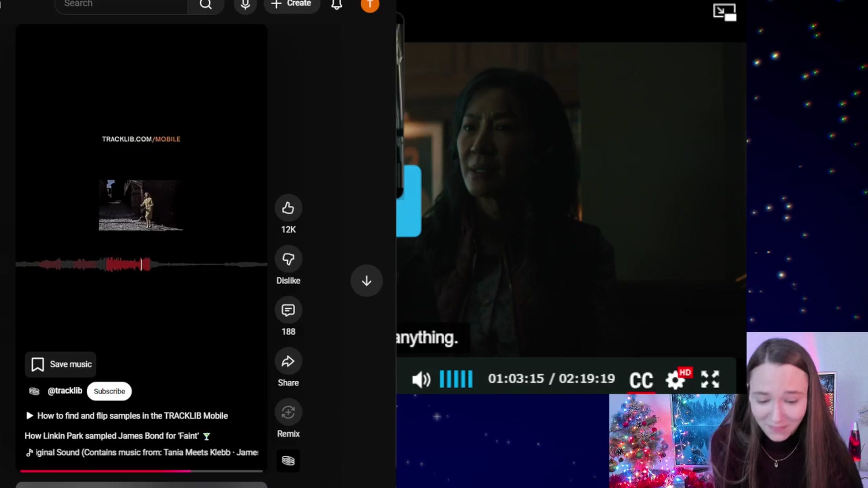The image size is (868, 488).
Task: Toggle closed captions CC in movie player
Action: point(642,380)
